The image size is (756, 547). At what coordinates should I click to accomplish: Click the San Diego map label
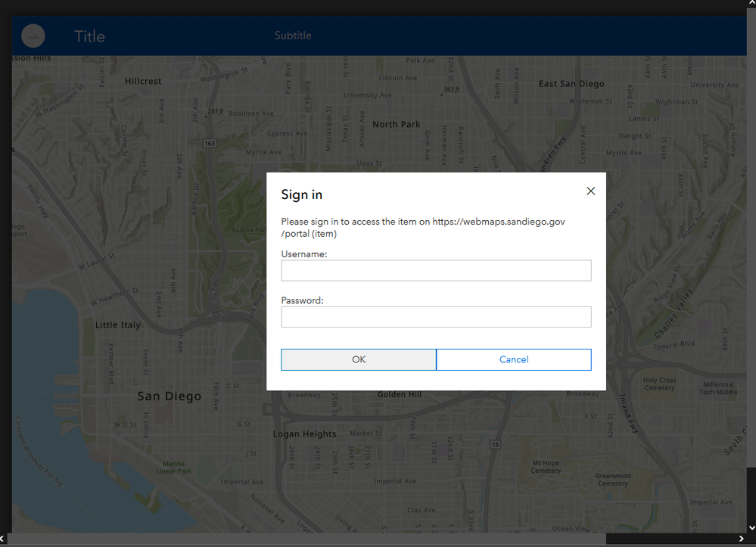point(170,396)
